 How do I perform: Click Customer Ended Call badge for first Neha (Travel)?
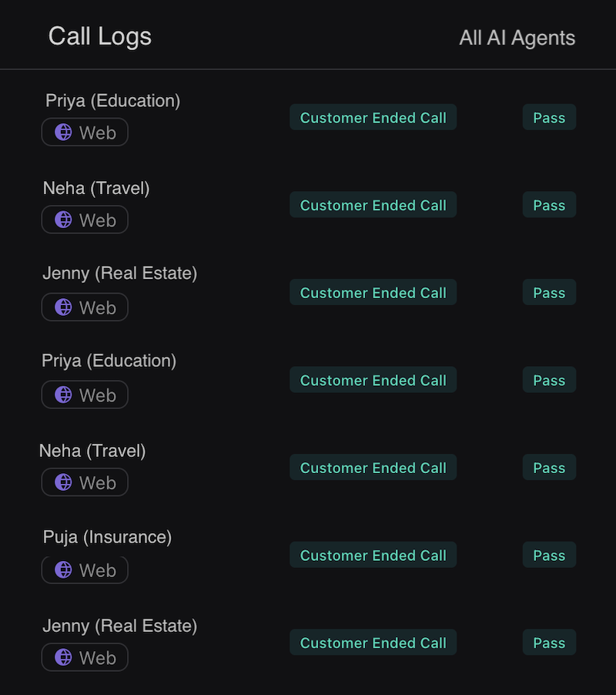click(x=373, y=206)
